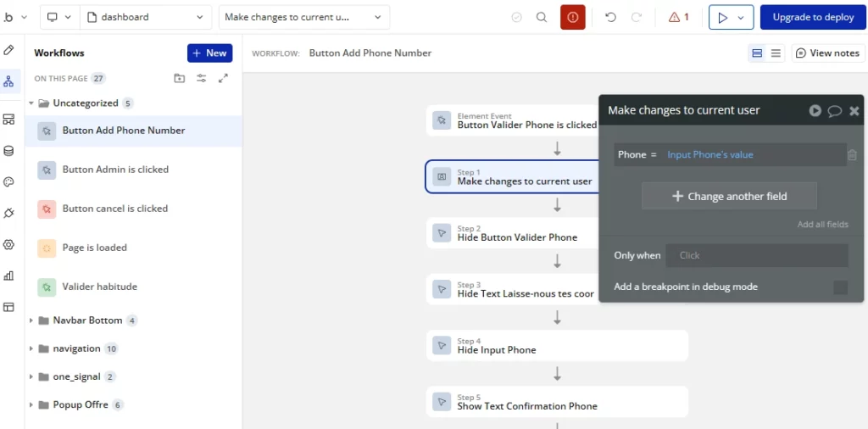
Task: Open the Styles palette tab
Action: click(9, 182)
